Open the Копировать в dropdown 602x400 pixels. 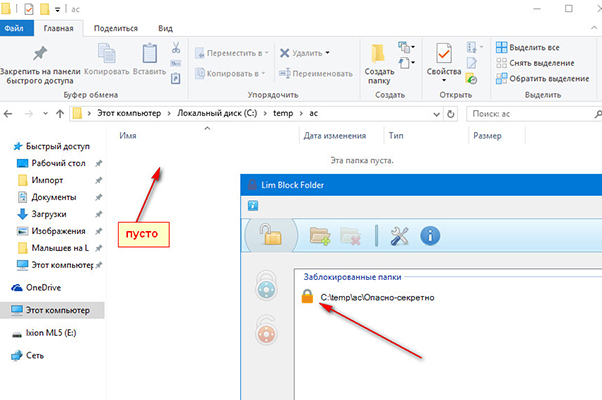[230, 73]
